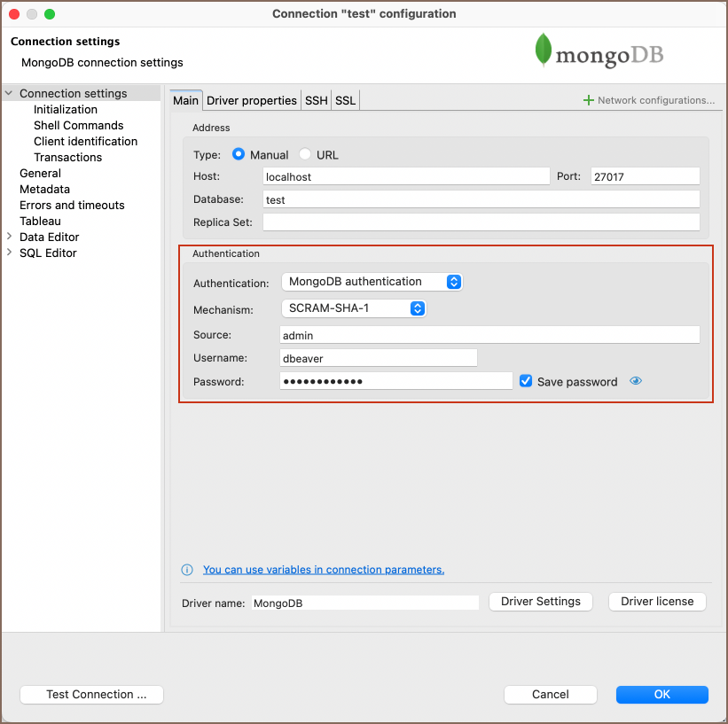Select the URL address type radio button
Viewport: 728px width, 724px height.
tap(305, 154)
